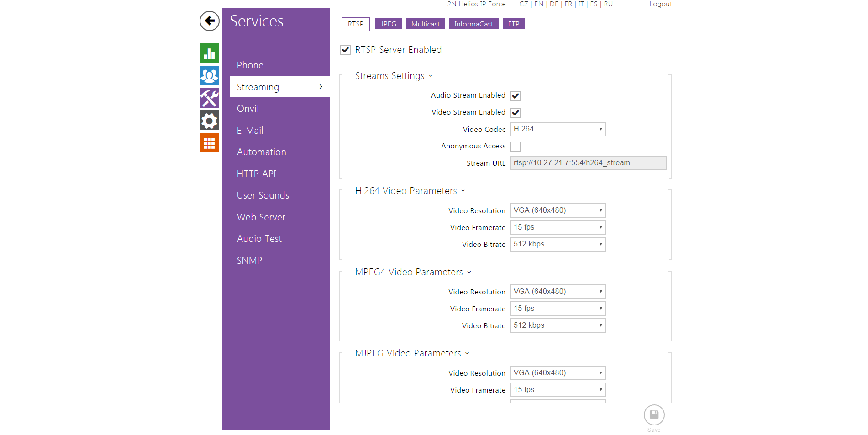Collapse the Streams Settings section chevron

click(x=431, y=76)
